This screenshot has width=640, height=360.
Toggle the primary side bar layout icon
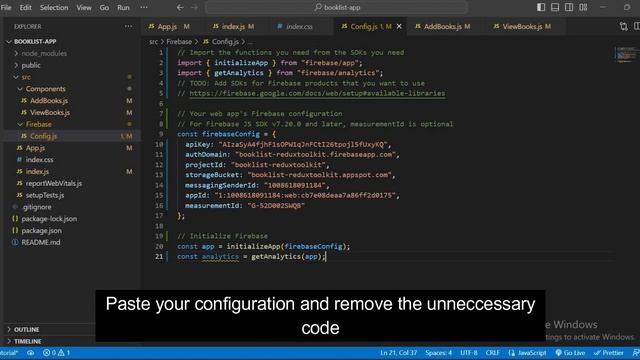pyautogui.click(x=541, y=7)
